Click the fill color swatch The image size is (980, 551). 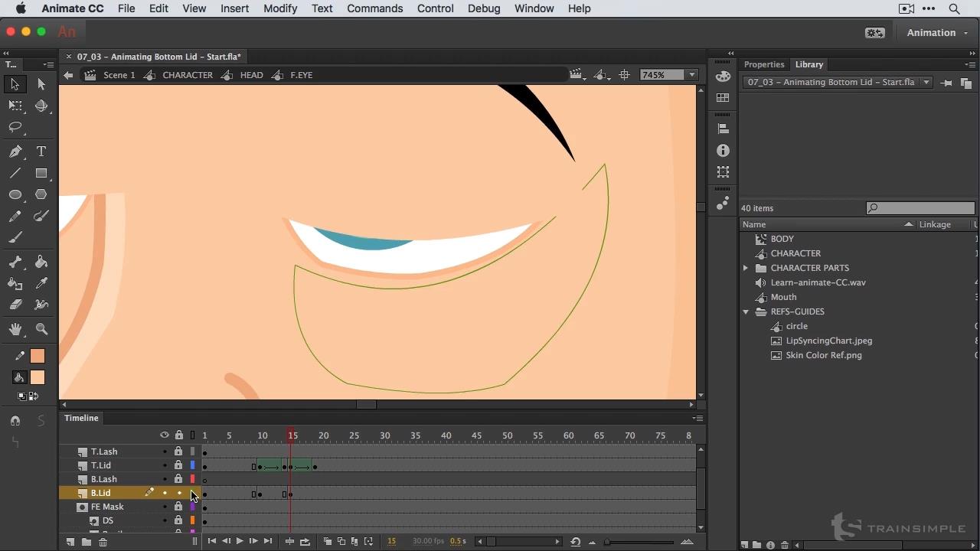click(38, 377)
